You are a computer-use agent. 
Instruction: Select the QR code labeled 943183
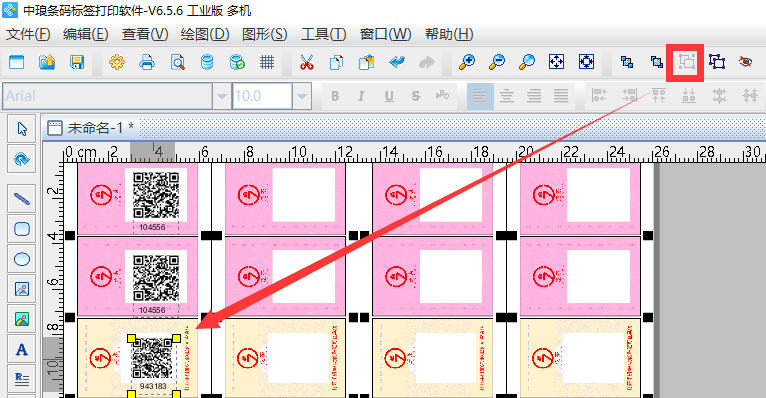pos(154,359)
